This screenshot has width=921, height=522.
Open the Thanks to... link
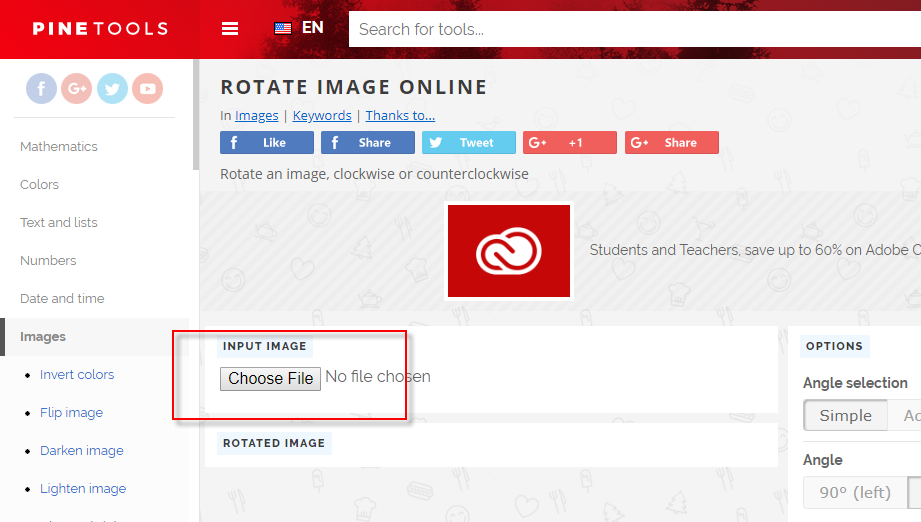click(x=400, y=116)
